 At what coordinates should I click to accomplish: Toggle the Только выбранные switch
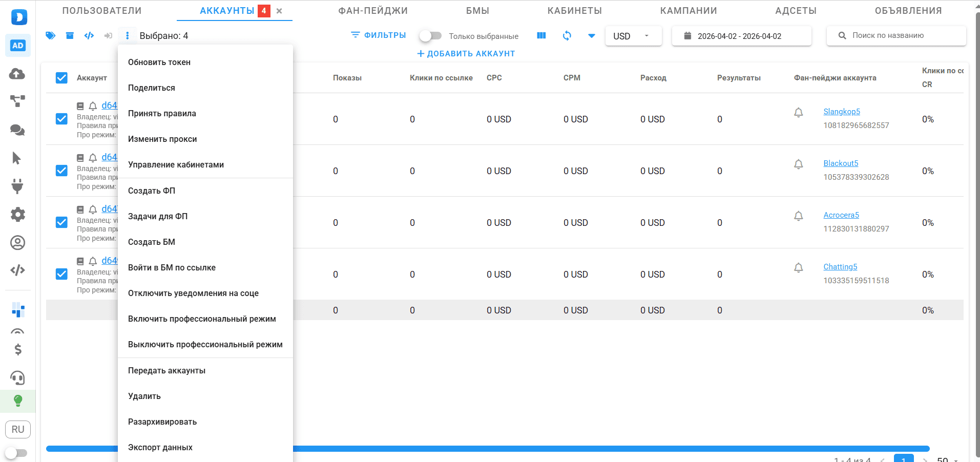tap(430, 36)
